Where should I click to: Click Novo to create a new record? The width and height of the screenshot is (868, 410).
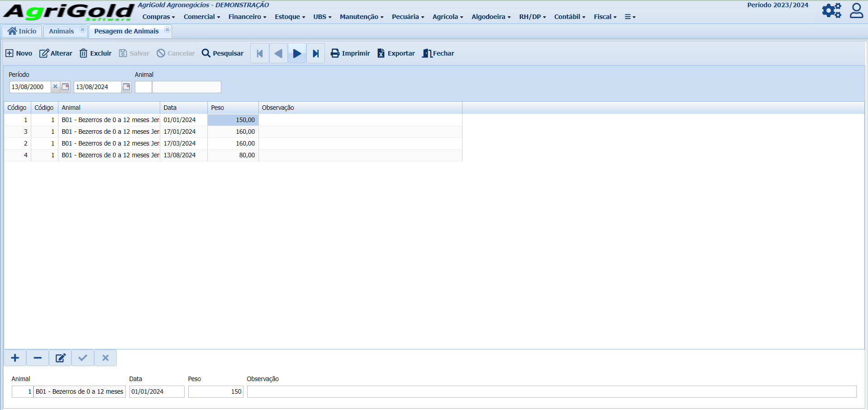coord(19,53)
